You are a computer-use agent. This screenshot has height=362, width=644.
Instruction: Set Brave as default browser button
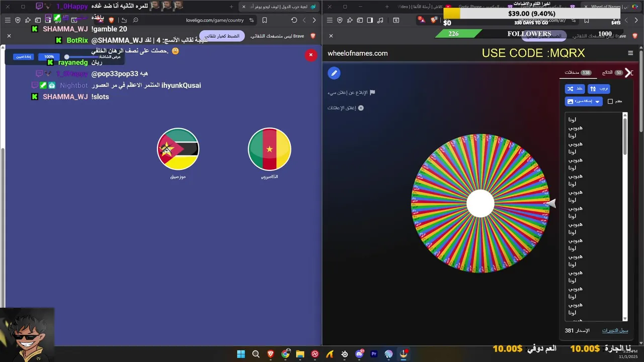click(222, 36)
